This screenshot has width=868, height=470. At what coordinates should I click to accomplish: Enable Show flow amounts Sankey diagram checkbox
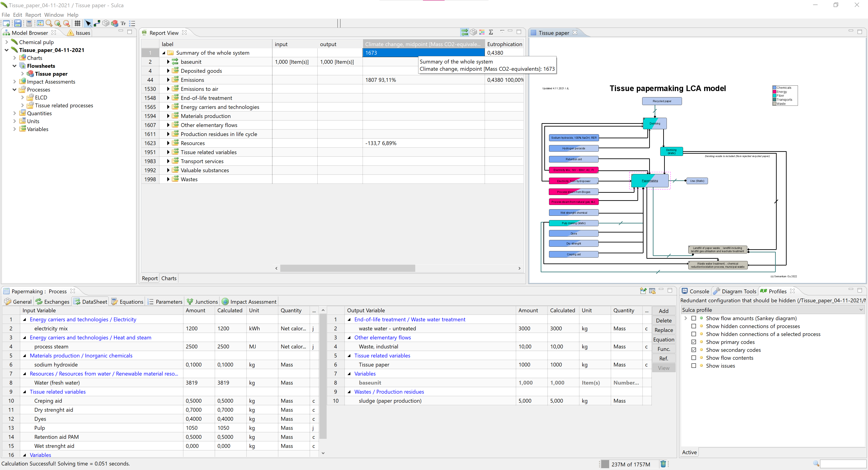pos(693,318)
